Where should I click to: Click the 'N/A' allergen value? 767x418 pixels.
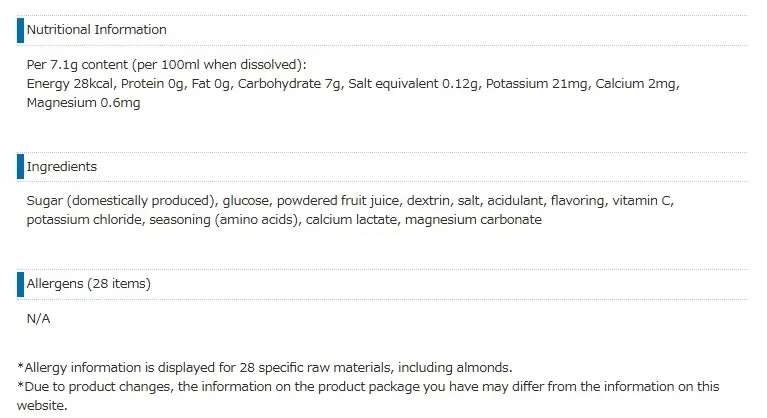(x=39, y=318)
